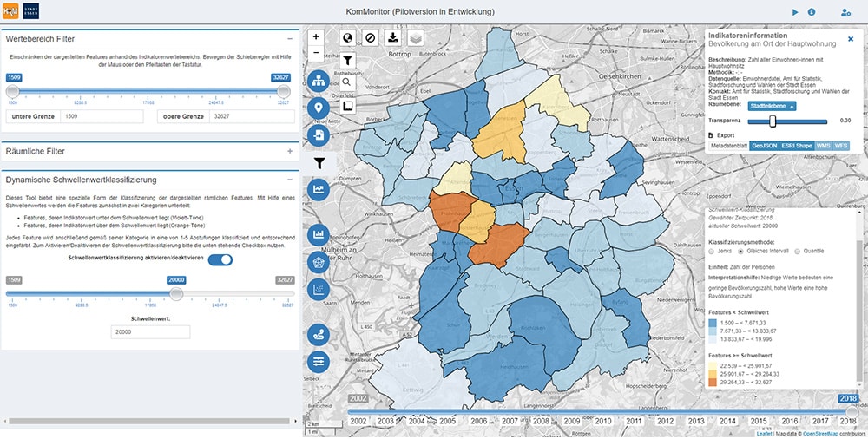The height and width of the screenshot is (439, 868).
Task: Click the untere Grenze input field
Action: [102, 116]
